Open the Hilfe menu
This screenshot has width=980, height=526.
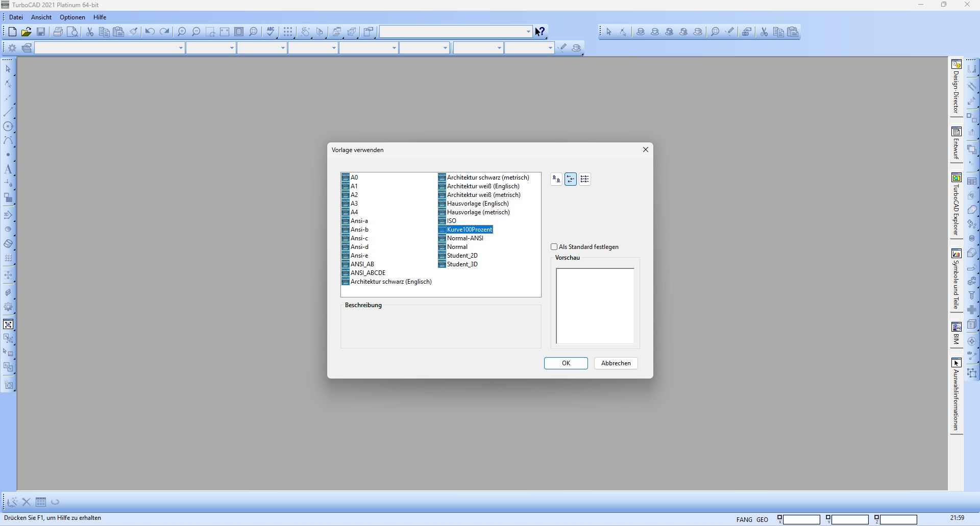click(x=100, y=17)
